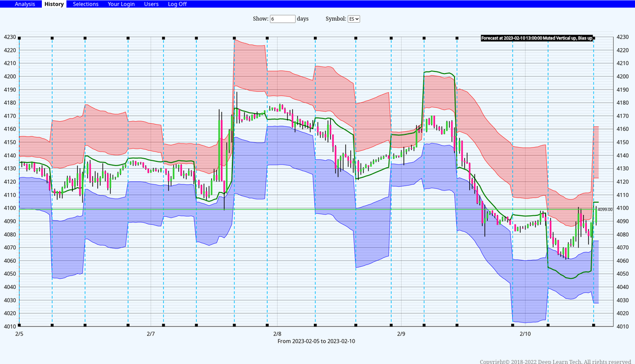The width and height of the screenshot is (635, 364).
Task: Click the 2/5 date label
Action: [x=20, y=334]
